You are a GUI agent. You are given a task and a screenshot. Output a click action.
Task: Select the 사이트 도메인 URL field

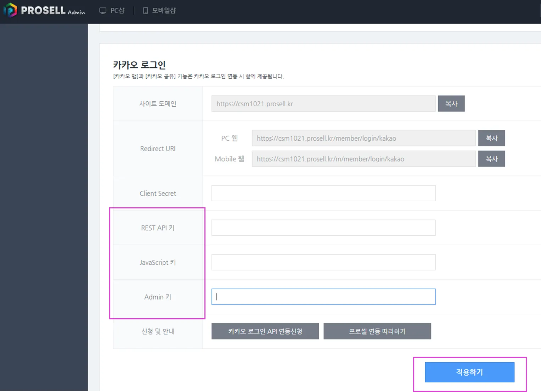[323, 103]
